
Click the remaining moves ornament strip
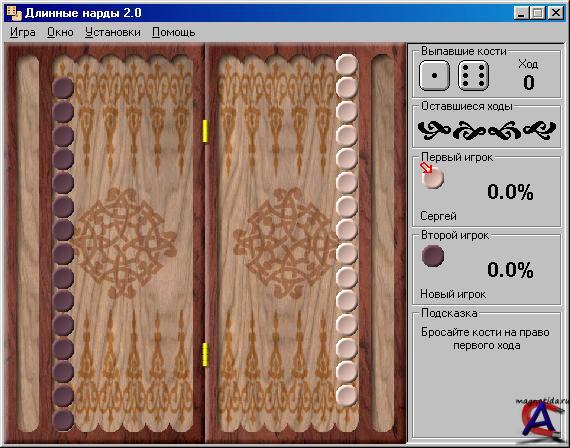tap(487, 130)
